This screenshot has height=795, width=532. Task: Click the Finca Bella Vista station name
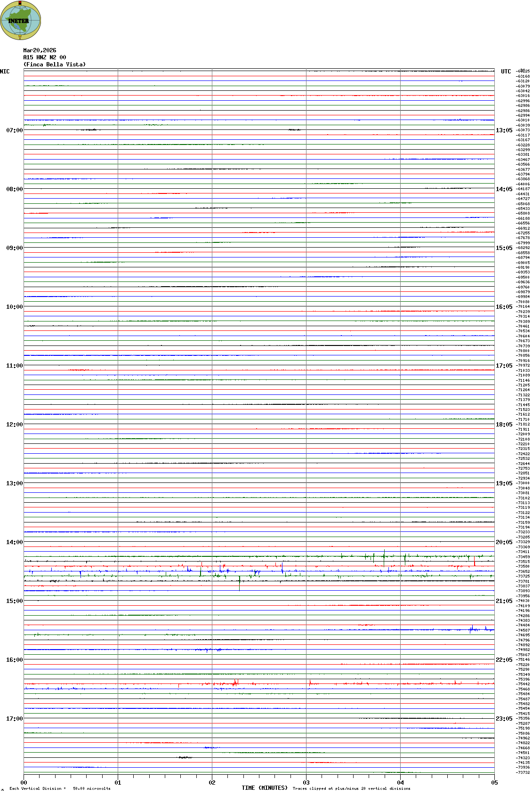tap(55, 64)
